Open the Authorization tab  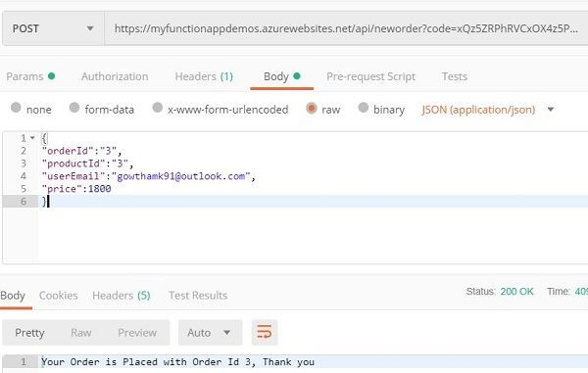115,76
